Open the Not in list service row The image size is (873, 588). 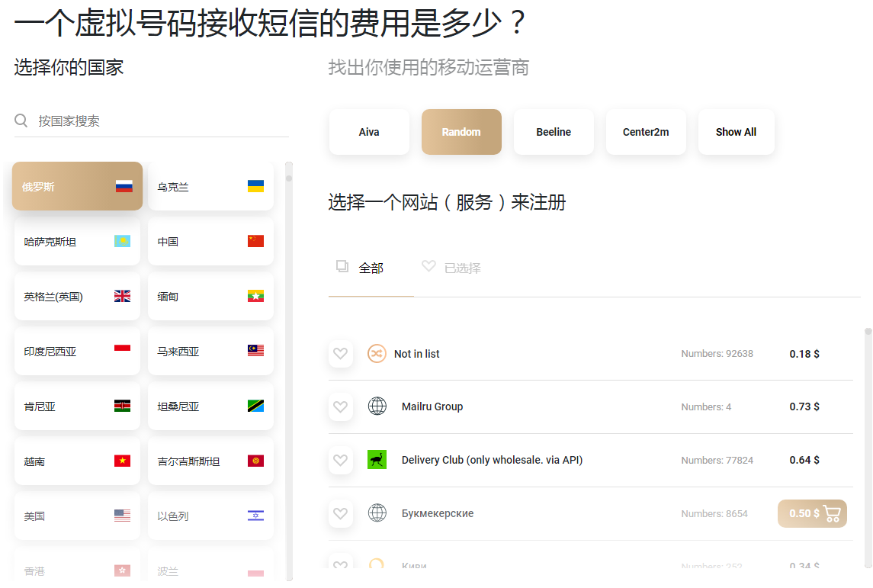click(x=591, y=354)
